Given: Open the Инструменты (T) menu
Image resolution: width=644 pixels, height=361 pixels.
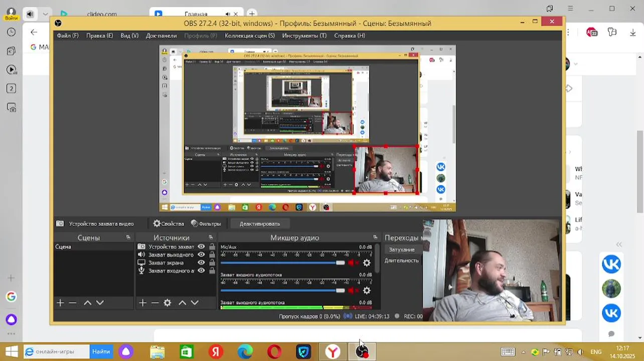Looking at the screenshot, I should pos(304,36).
